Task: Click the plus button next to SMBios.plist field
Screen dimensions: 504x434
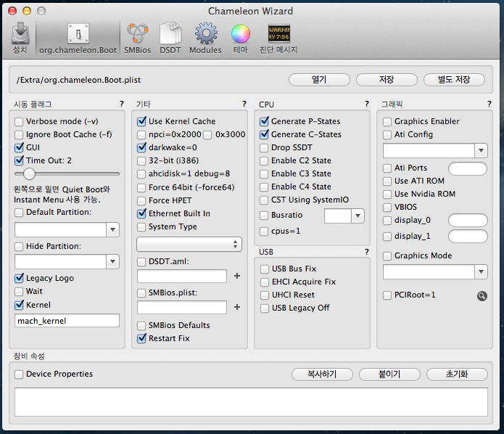Action: [x=237, y=307]
